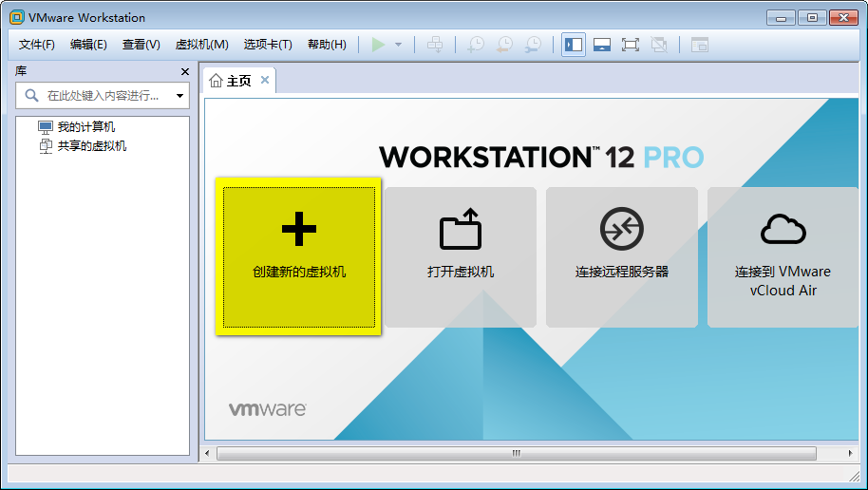Click the magnifier search icon in library

tap(31, 95)
